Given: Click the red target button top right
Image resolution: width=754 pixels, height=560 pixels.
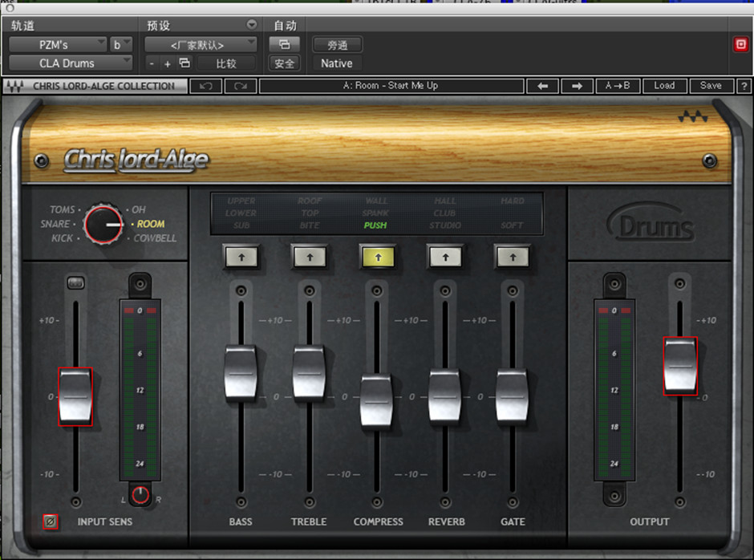Looking at the screenshot, I should coord(741,45).
